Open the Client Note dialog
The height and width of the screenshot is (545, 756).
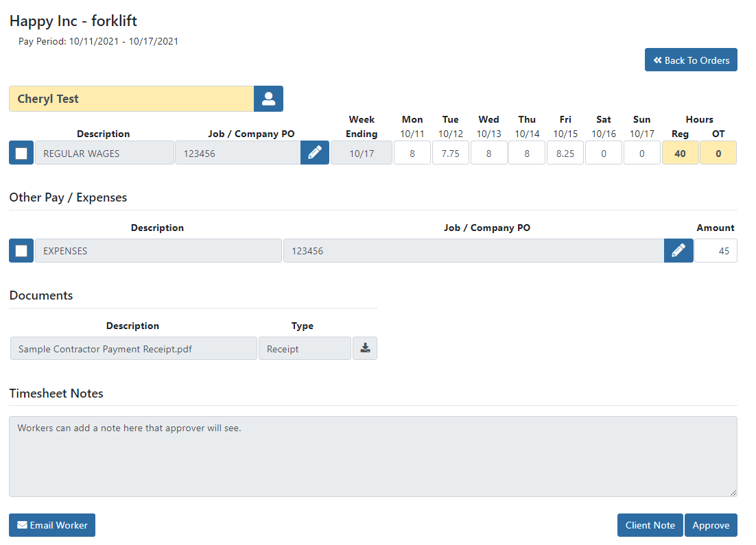[650, 525]
